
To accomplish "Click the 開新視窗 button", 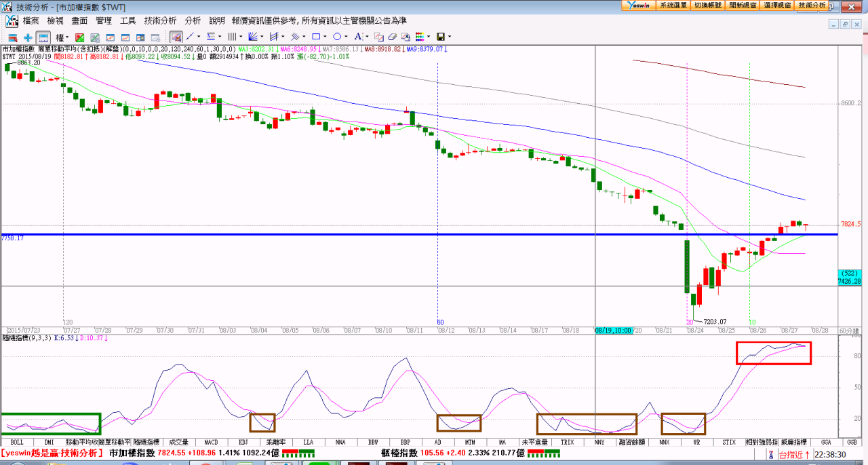I will pyautogui.click(x=743, y=5).
